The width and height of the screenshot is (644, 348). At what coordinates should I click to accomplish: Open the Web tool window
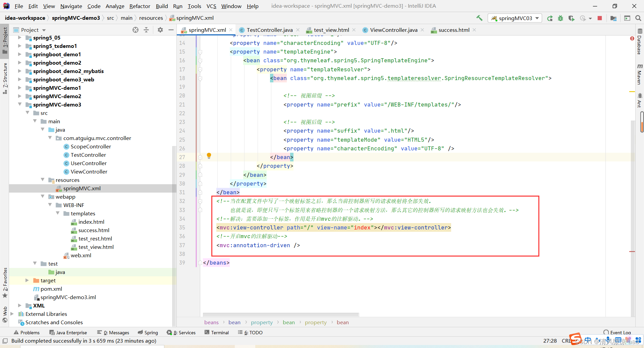pyautogui.click(x=5, y=315)
